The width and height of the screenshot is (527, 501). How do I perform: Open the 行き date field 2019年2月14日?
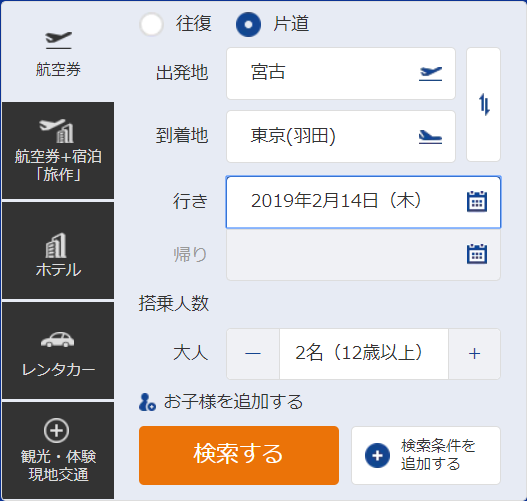point(363,202)
